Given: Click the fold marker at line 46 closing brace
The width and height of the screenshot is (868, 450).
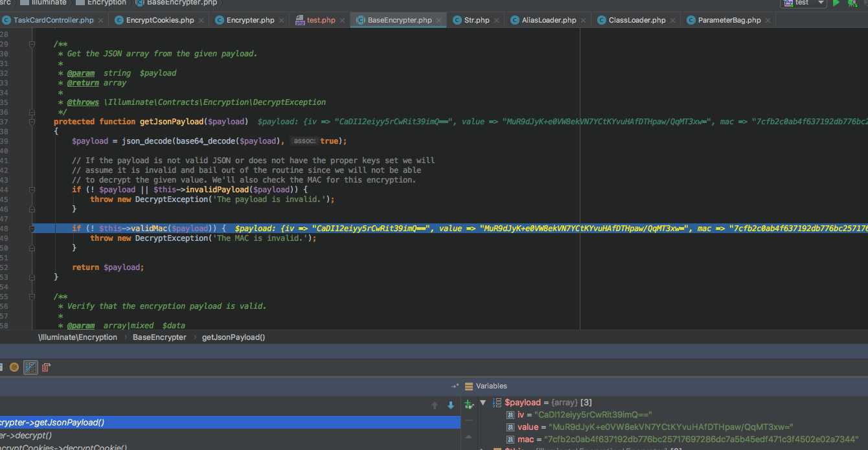Looking at the screenshot, I should point(31,209).
